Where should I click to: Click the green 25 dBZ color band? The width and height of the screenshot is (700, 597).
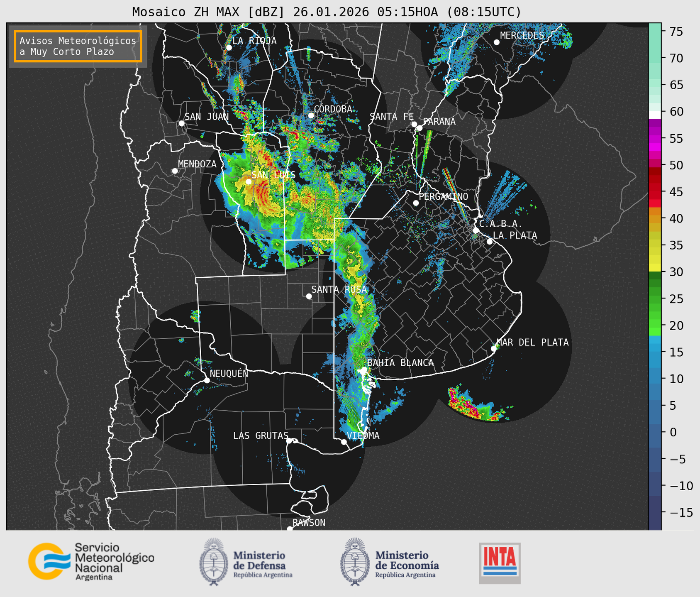(655, 299)
